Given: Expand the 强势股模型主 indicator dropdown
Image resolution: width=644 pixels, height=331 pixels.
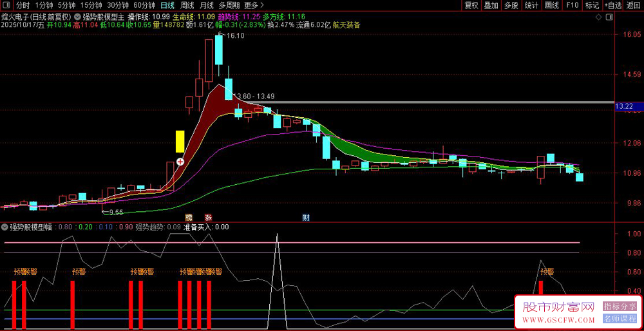Looking at the screenshot, I should [x=78, y=16].
